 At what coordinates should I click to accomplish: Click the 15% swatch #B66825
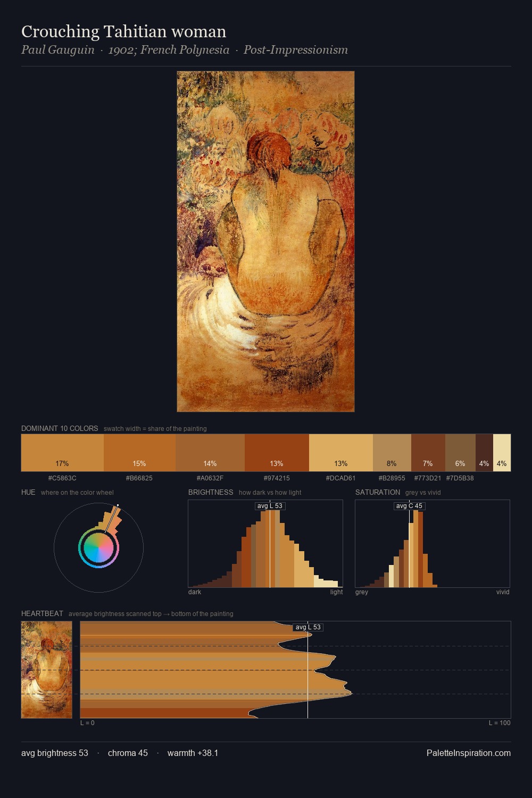(x=139, y=453)
